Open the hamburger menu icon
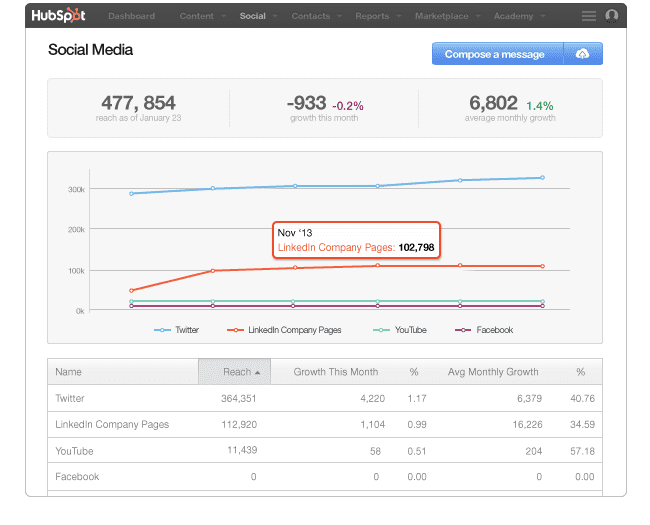 [589, 16]
